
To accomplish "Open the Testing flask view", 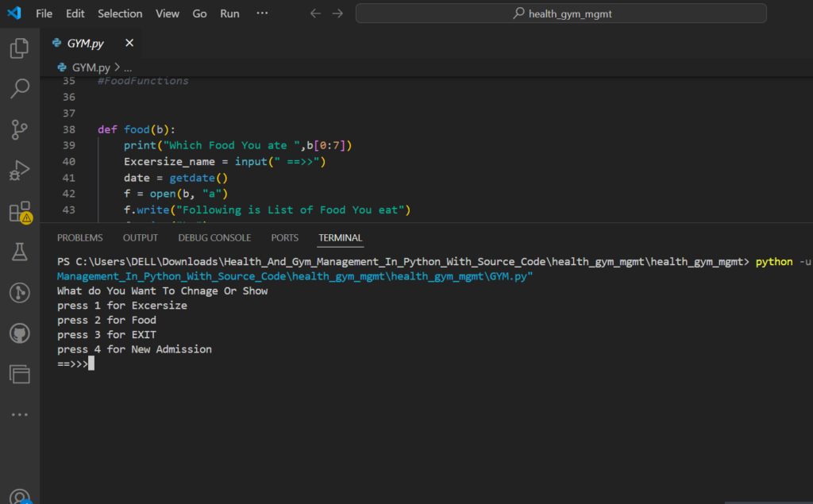I will 20,252.
